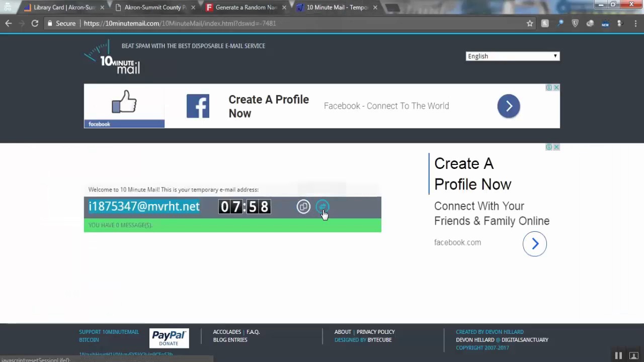Open the F.A.Q. footer link
644x362 pixels.
pyautogui.click(x=253, y=332)
